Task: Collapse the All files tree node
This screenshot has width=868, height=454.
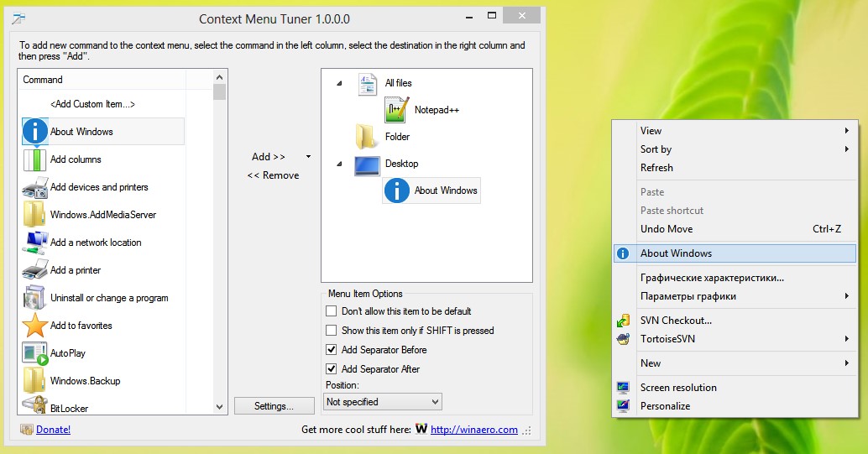Action: [339, 83]
